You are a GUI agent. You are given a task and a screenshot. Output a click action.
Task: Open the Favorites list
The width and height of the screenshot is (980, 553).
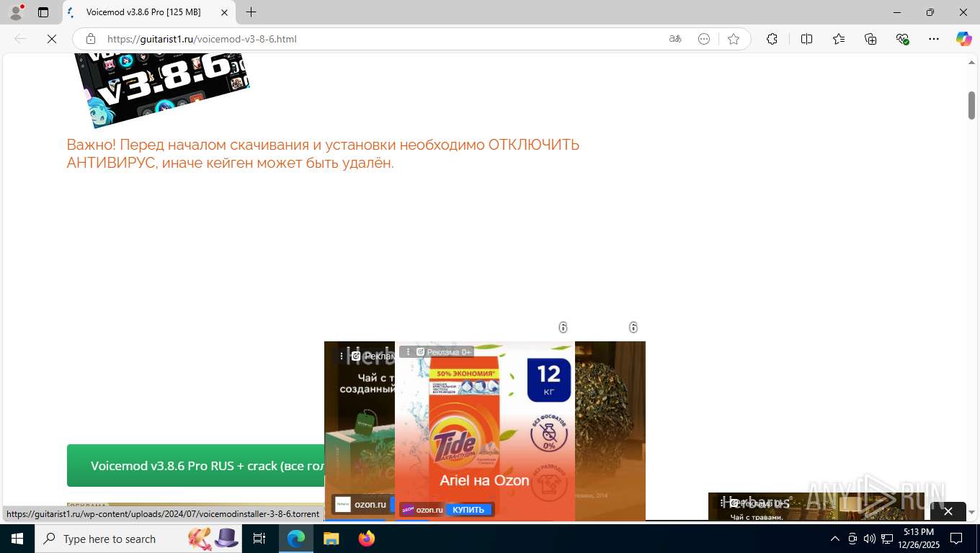(x=839, y=39)
